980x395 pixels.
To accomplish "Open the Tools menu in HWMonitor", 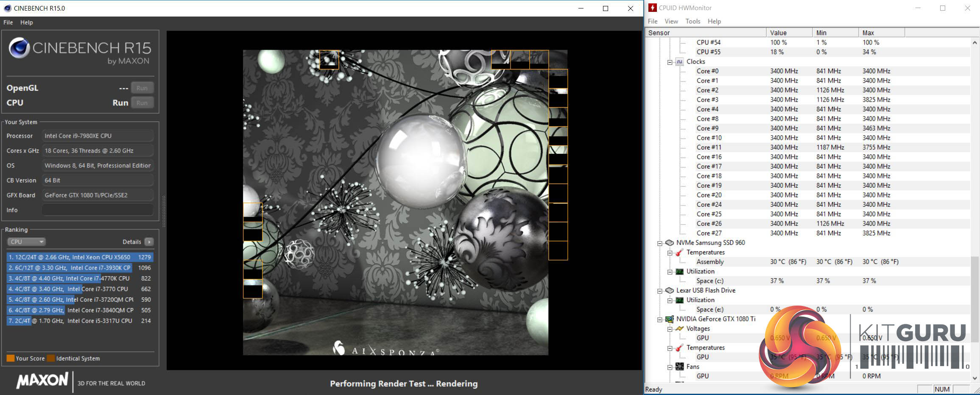I will tap(692, 21).
